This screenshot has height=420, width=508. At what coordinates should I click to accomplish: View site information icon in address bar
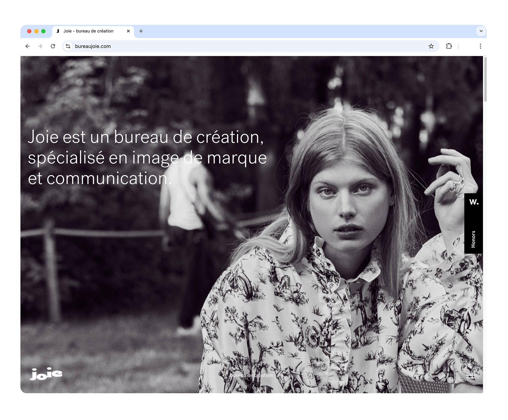point(68,46)
